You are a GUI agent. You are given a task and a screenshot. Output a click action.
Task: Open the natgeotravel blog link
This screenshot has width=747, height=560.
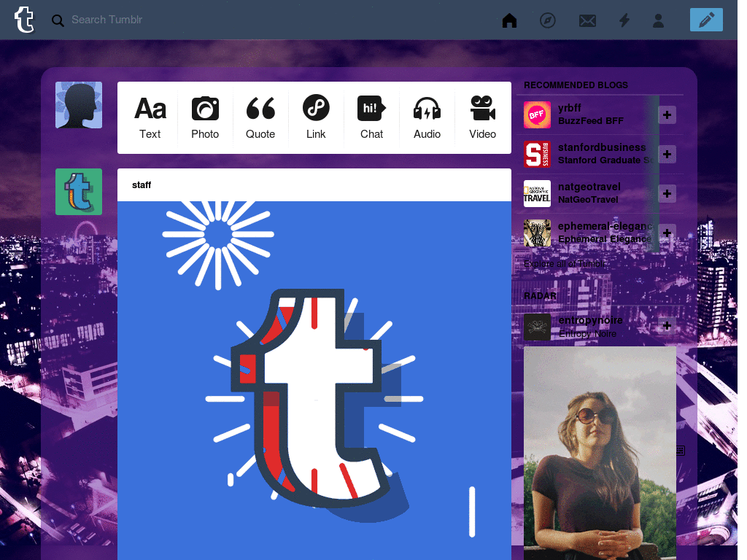point(589,187)
